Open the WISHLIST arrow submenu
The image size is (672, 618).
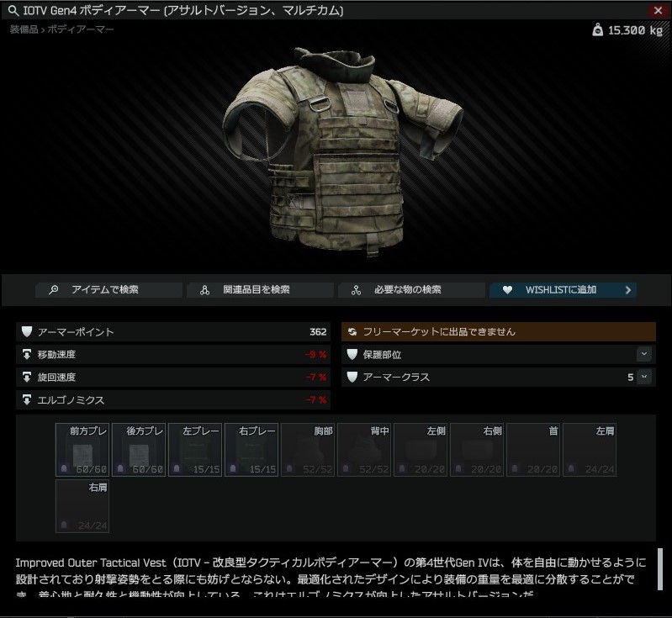[x=627, y=290]
